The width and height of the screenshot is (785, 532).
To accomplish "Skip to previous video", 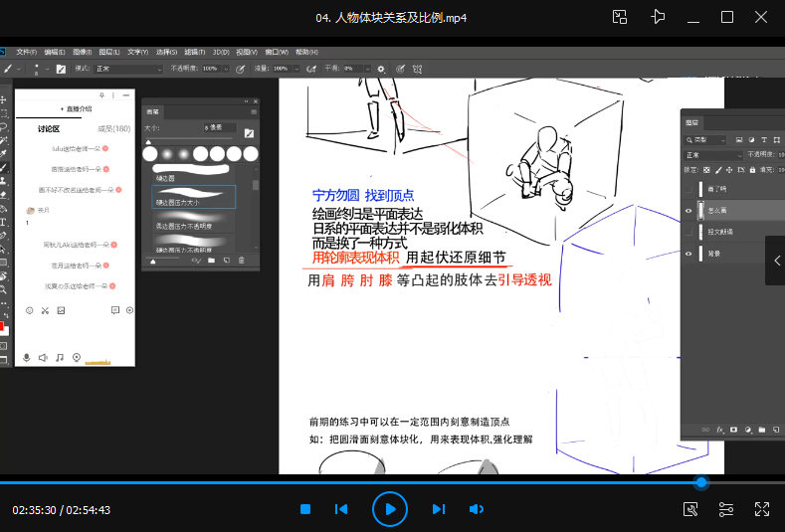I will point(341,509).
